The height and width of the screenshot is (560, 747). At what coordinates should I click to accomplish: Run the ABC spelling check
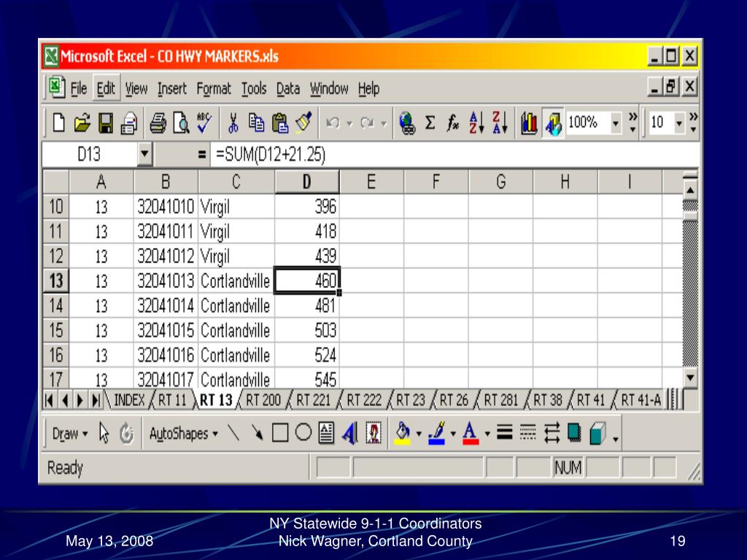[204, 123]
